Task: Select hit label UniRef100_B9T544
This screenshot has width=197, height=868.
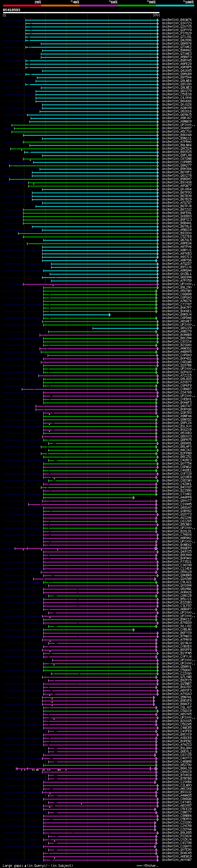Action: click(177, 78)
